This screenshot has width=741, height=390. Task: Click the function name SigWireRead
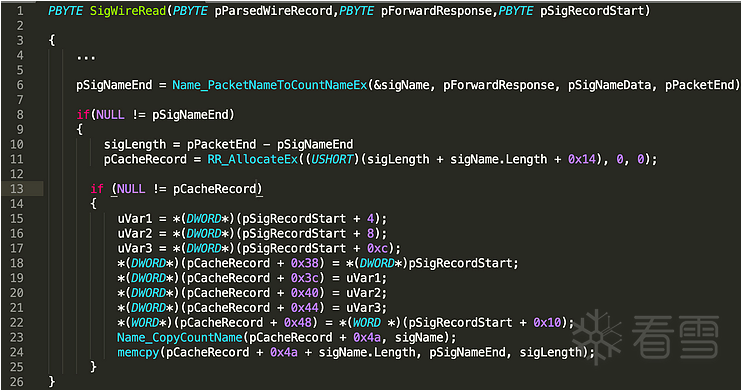128,11
